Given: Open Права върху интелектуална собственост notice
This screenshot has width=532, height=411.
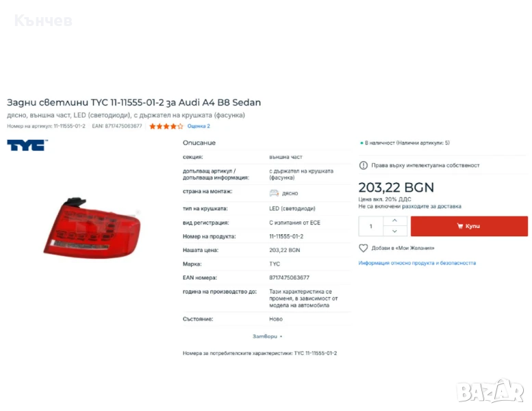Looking at the screenshot, I should click(425, 166).
